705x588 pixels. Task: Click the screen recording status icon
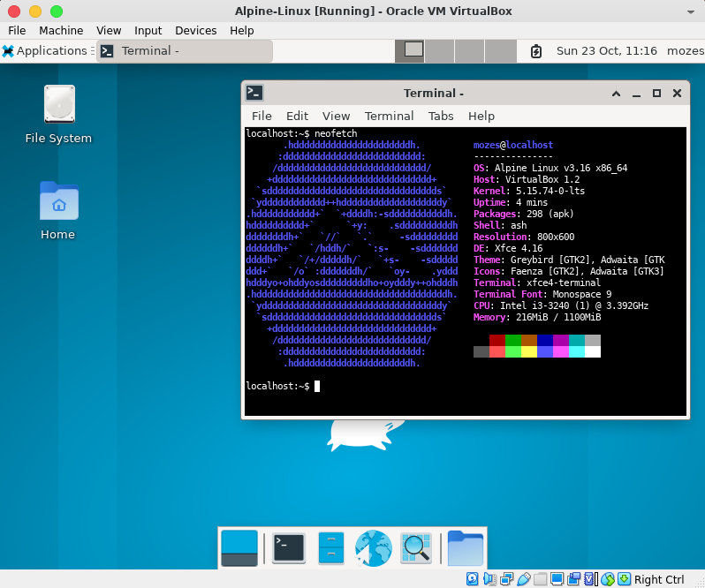573,579
